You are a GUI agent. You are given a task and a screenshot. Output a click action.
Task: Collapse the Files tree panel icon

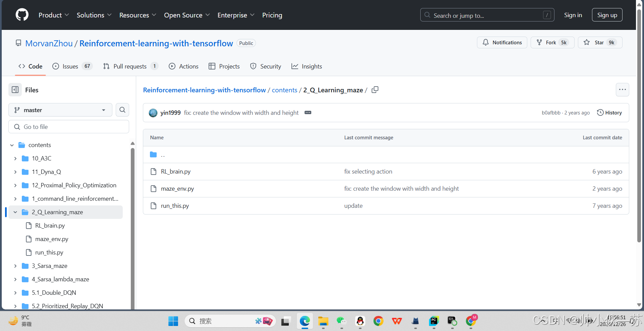click(15, 90)
